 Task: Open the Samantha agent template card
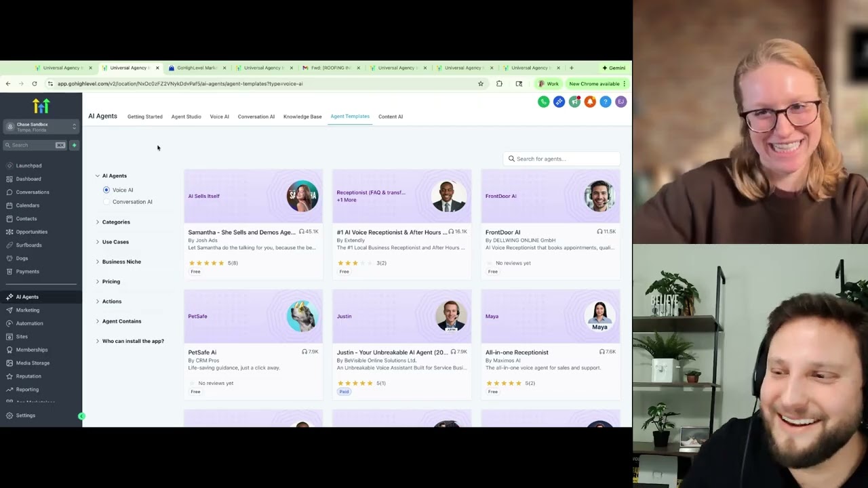pyautogui.click(x=253, y=224)
